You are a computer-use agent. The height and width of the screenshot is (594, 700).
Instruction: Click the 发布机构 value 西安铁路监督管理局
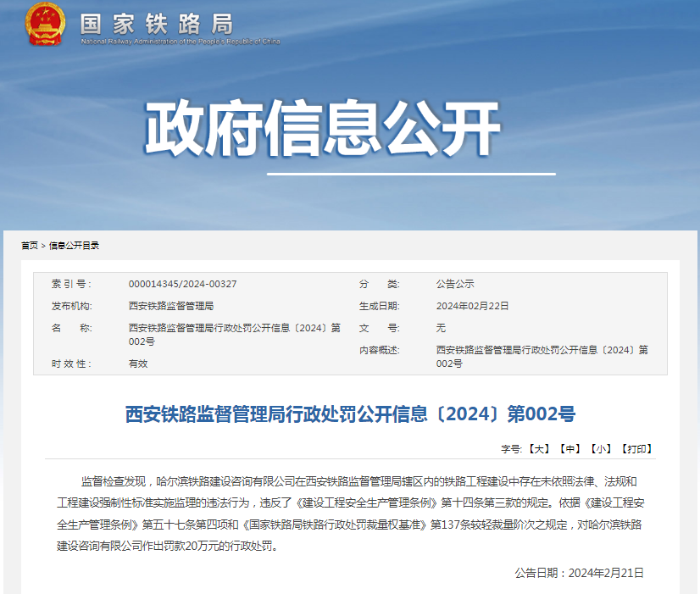(x=172, y=307)
